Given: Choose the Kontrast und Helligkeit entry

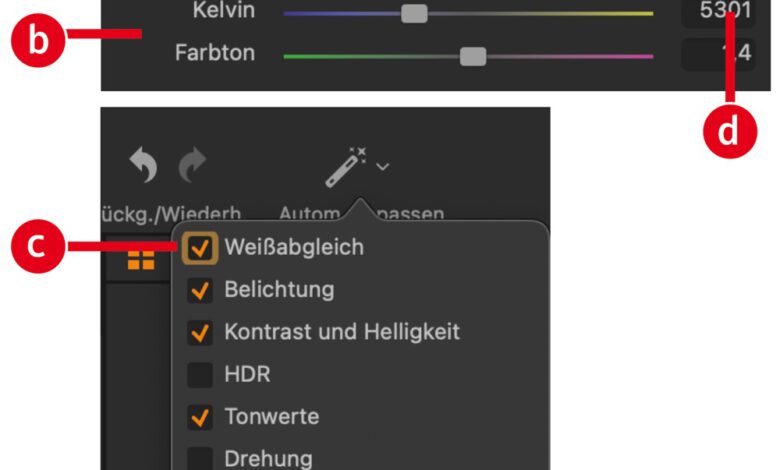Looking at the screenshot, I should [x=341, y=331].
